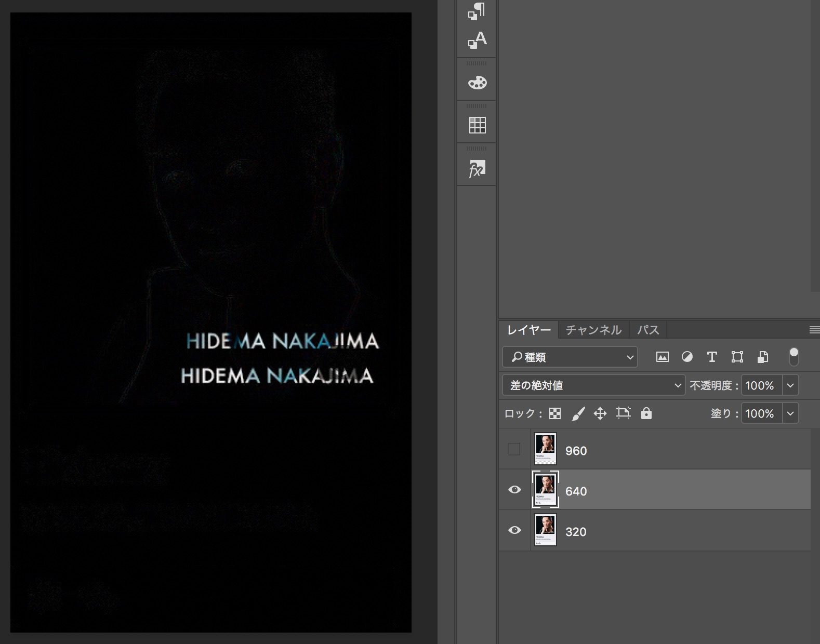This screenshot has height=644, width=820.
Task: Show the 960 layer
Action: [514, 449]
